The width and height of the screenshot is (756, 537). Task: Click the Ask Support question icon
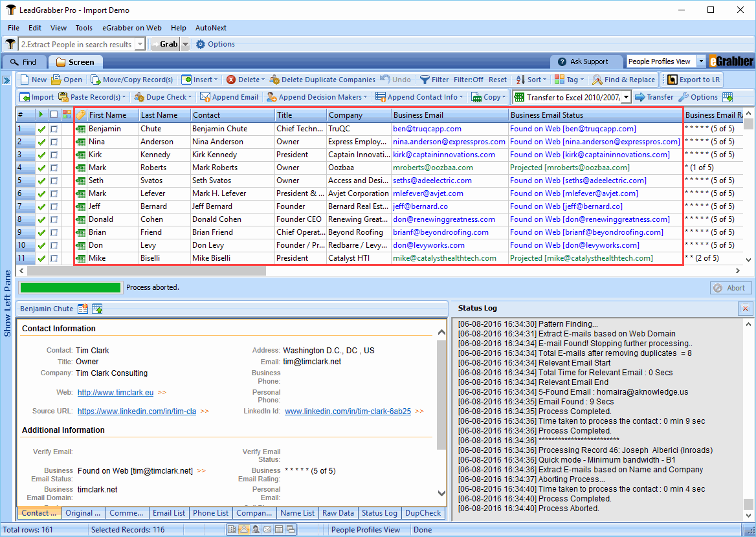click(562, 61)
